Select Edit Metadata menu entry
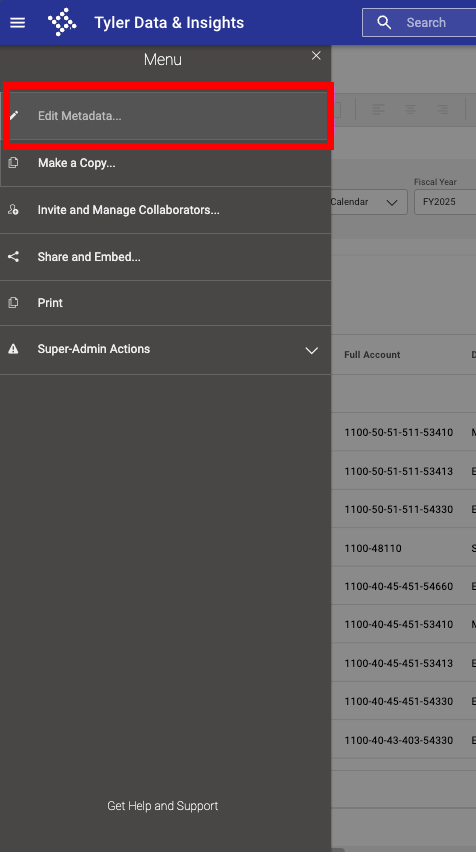 pyautogui.click(x=165, y=116)
